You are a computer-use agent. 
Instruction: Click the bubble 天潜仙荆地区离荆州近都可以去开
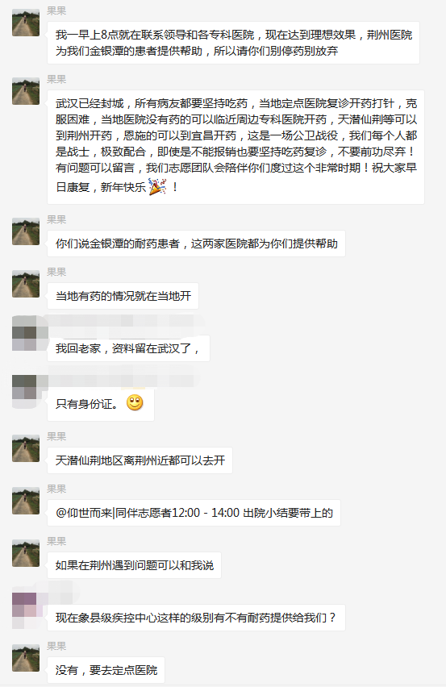pyautogui.click(x=140, y=460)
